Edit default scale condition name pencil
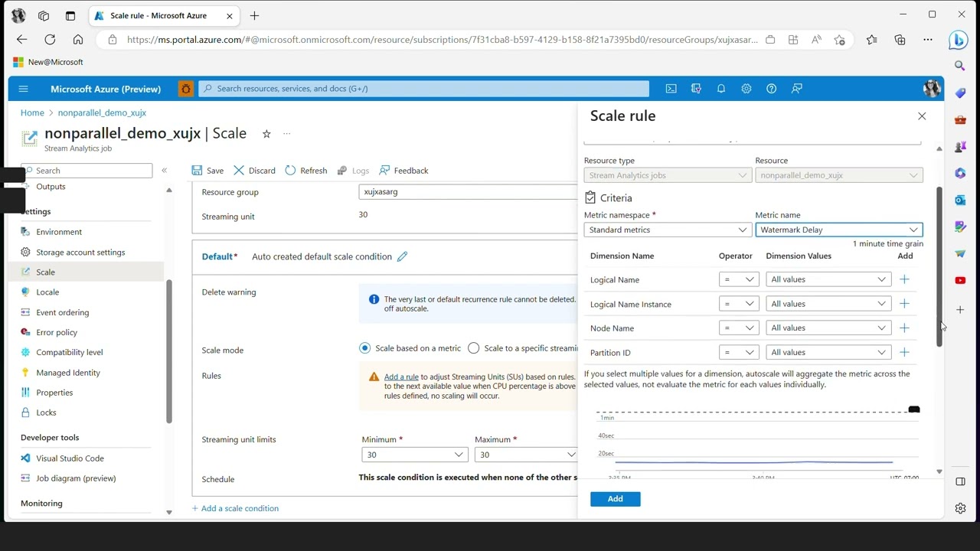 coord(402,256)
